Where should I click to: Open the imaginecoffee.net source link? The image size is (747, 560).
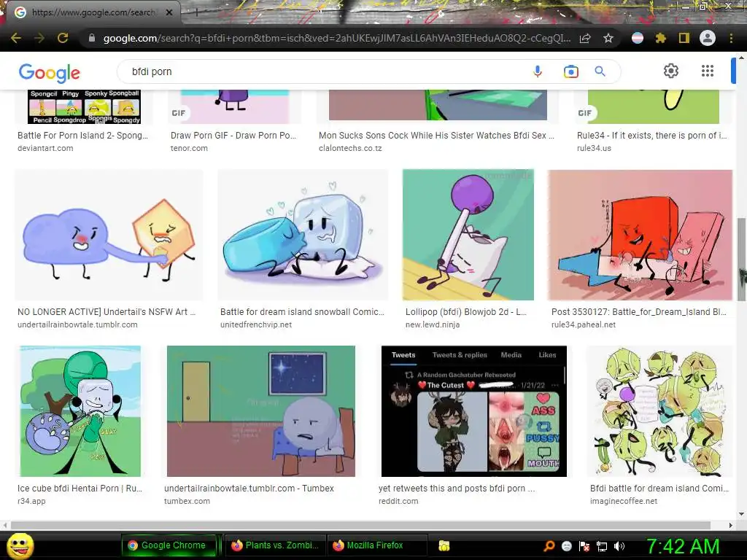point(624,501)
